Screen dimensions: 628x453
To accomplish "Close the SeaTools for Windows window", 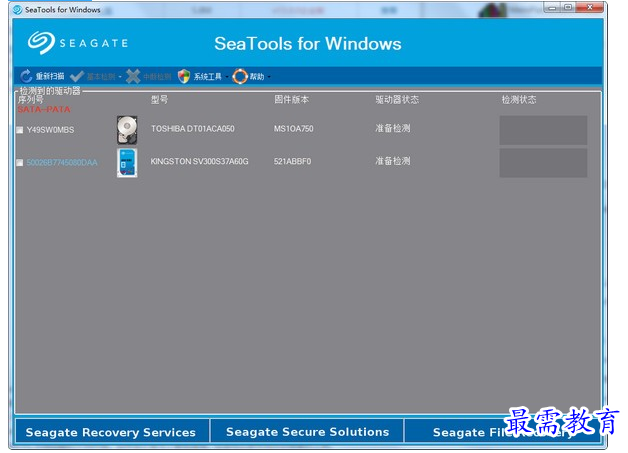I will point(590,7).
